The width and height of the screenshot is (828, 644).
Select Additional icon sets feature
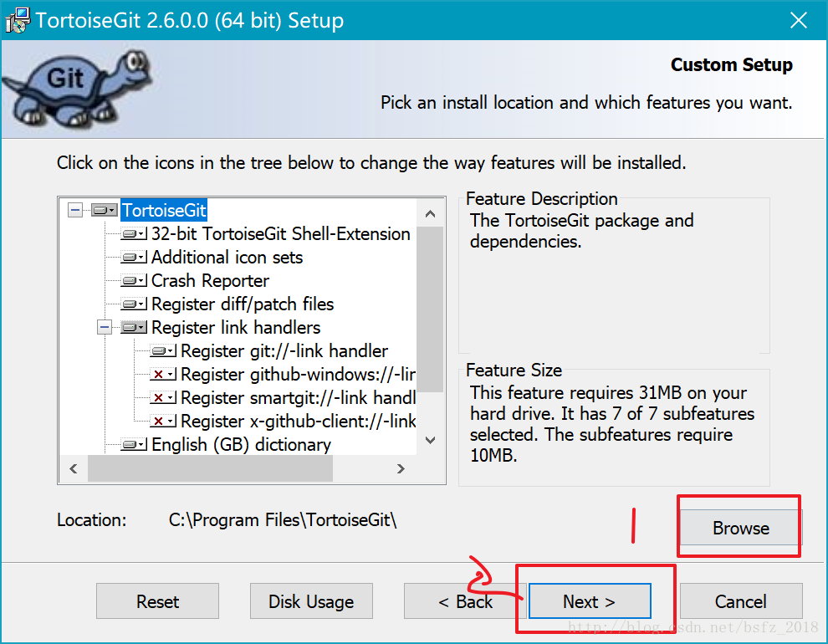pyautogui.click(x=227, y=257)
